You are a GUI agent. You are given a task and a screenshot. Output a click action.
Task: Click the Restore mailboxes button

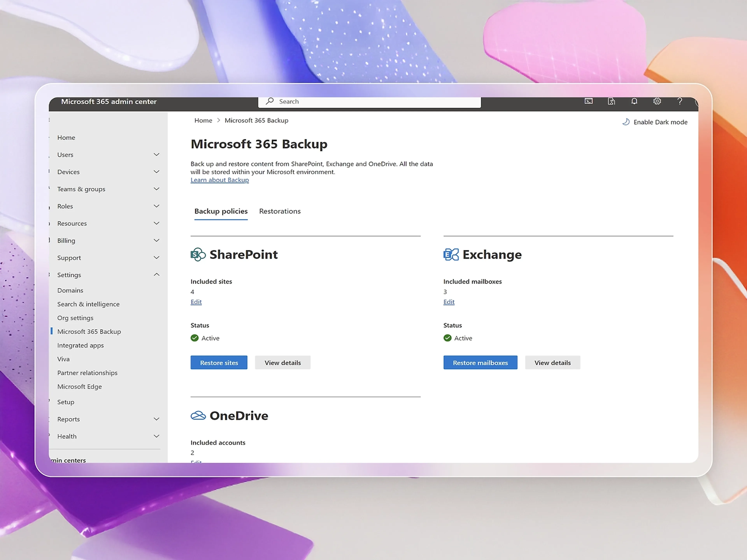point(480,362)
